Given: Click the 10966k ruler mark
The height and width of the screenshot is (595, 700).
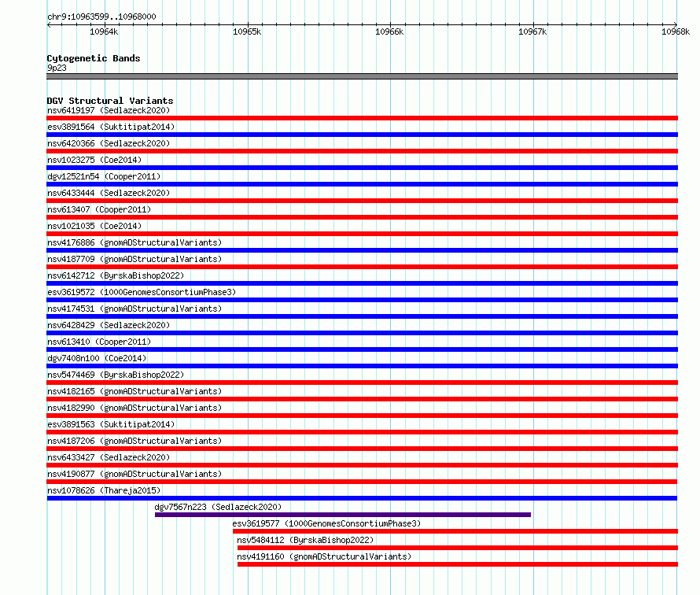Looking at the screenshot, I should pos(389,31).
